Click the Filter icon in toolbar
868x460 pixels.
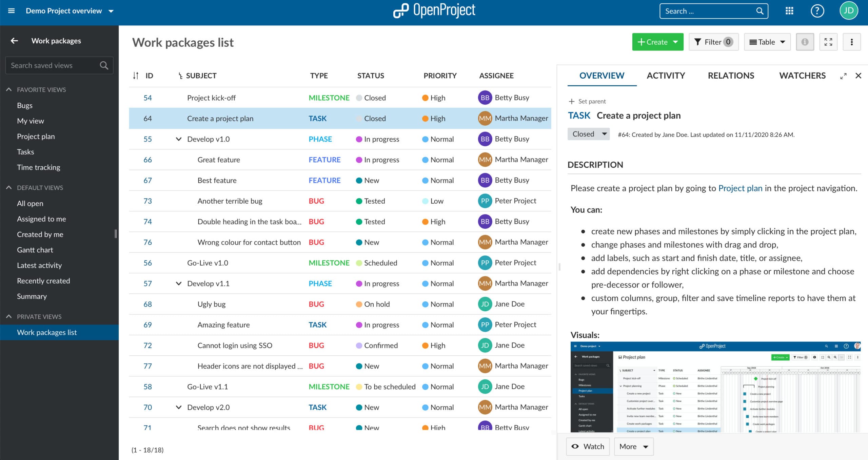(x=714, y=42)
